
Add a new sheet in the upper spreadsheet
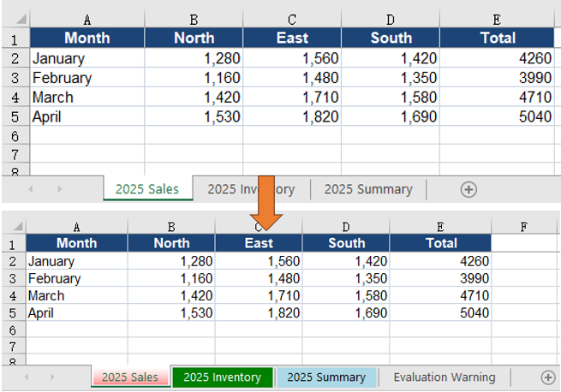468,189
